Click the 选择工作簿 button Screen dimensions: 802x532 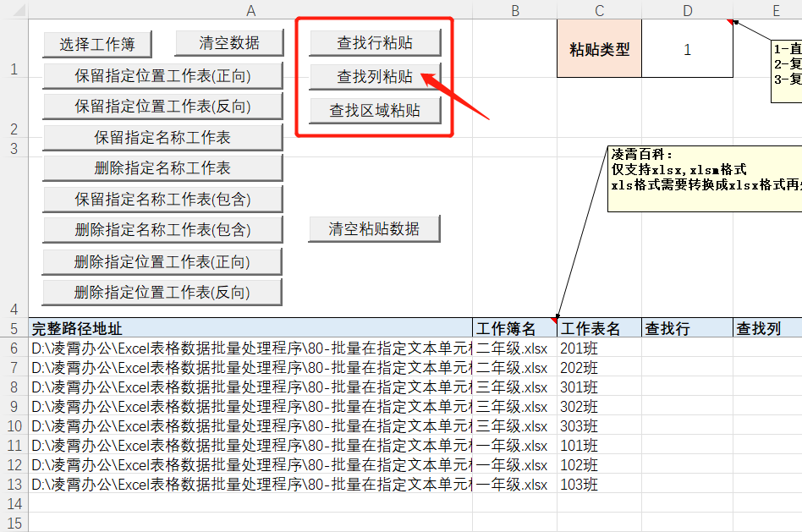97,44
